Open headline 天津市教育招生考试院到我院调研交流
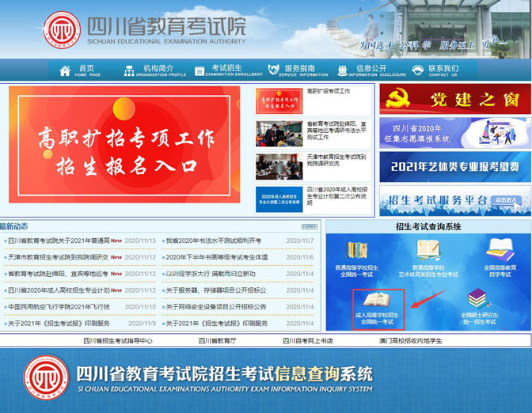The image size is (532, 413). pos(336,160)
